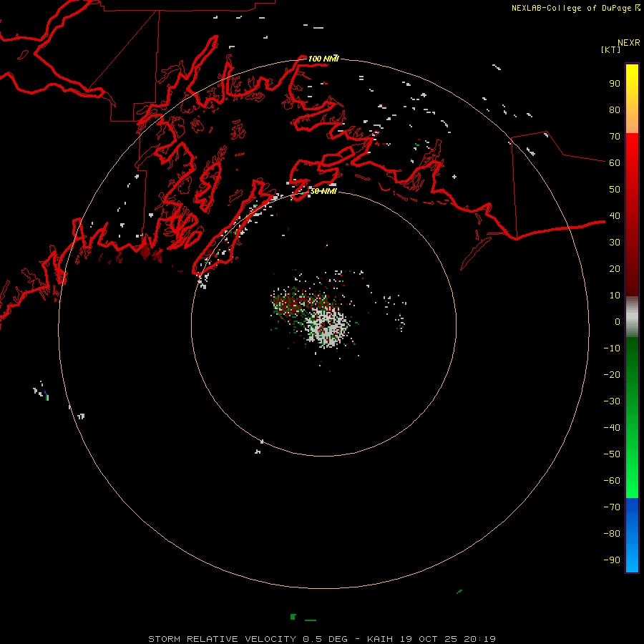Click the -70 value on the velocity scale
The width and height of the screenshot is (644, 644).
click(612, 507)
